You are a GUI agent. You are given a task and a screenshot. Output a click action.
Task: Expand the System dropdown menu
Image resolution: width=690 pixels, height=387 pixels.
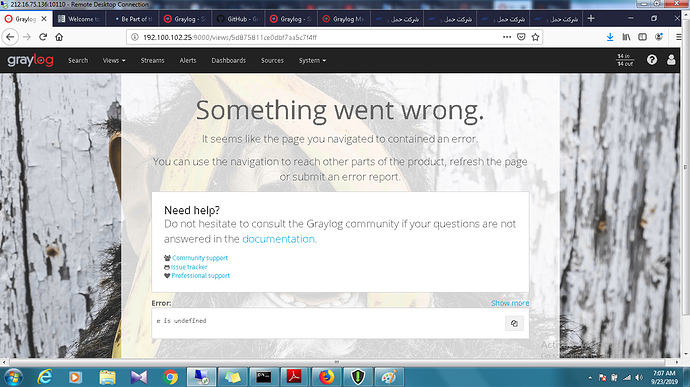pyautogui.click(x=312, y=60)
